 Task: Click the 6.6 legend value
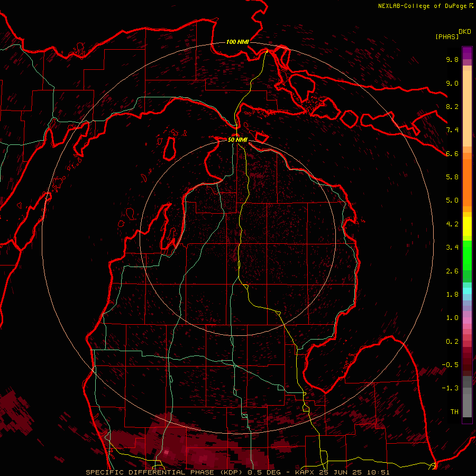point(452,153)
